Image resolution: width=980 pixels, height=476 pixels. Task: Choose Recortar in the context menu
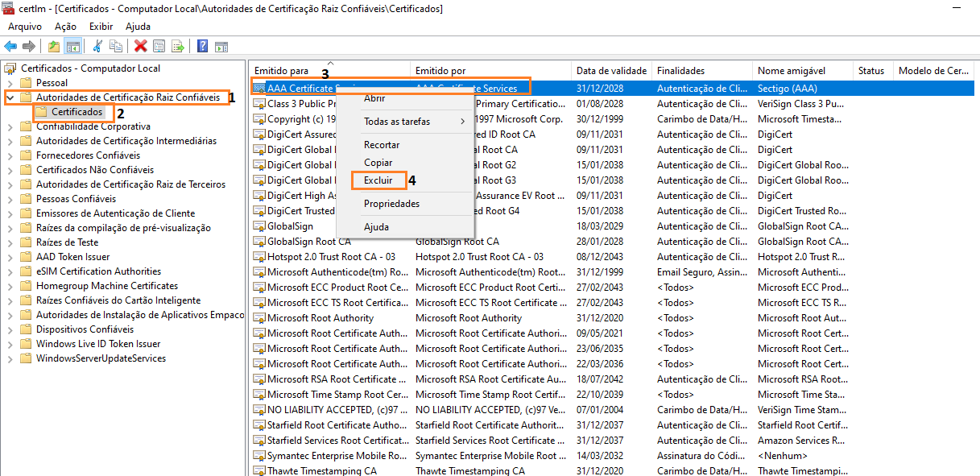point(382,145)
